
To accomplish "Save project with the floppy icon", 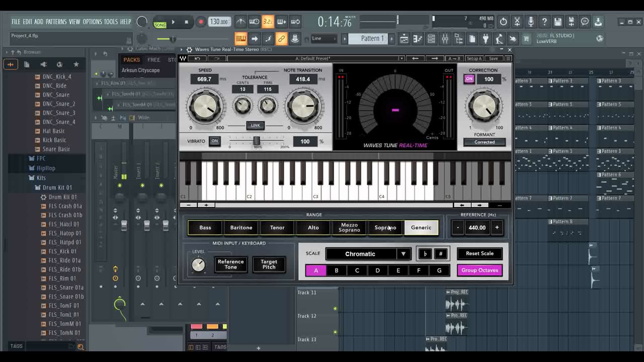I will 557,22.
